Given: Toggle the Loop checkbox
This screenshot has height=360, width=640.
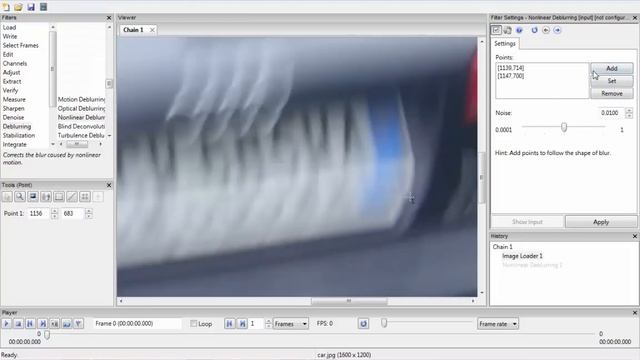Looking at the screenshot, I should click(x=193, y=324).
